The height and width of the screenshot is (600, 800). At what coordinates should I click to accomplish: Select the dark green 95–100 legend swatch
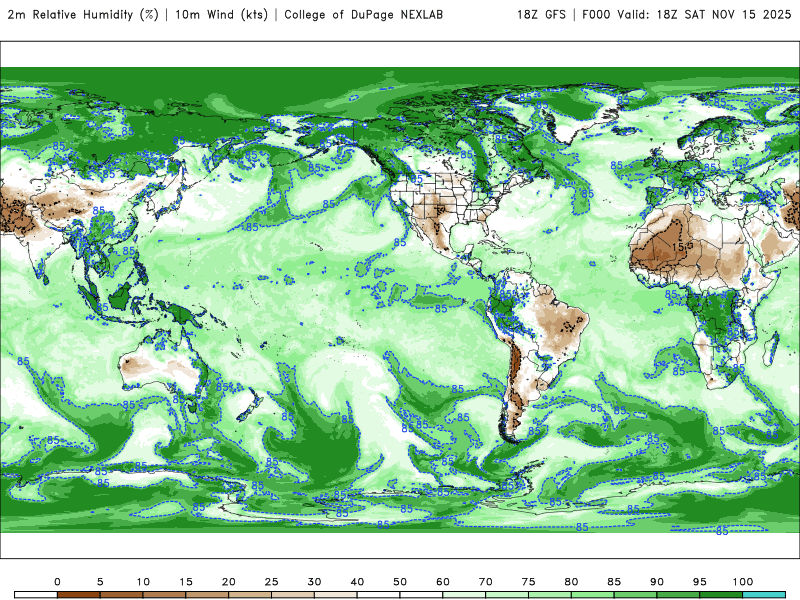click(x=721, y=595)
